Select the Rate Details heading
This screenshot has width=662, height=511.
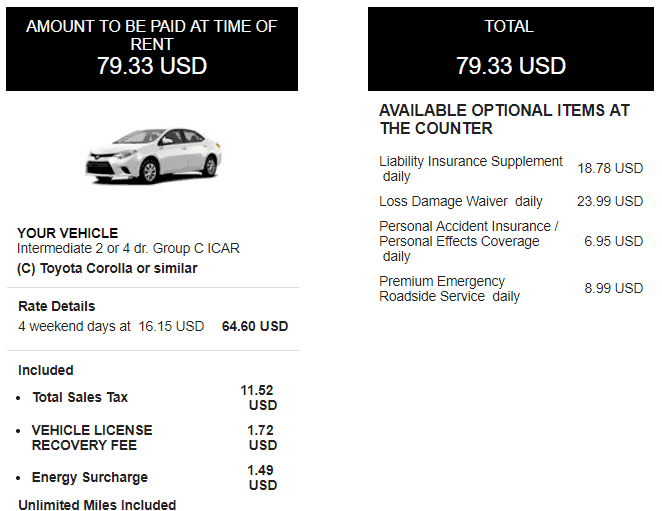click(57, 306)
